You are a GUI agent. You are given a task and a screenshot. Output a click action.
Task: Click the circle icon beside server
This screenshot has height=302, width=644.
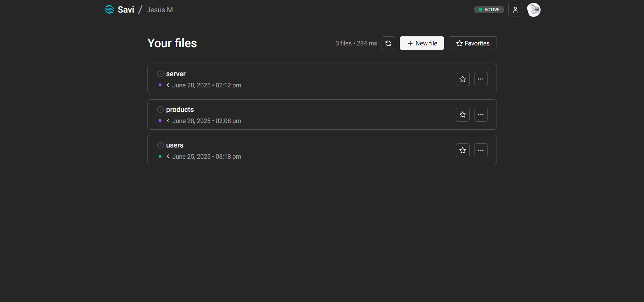pos(160,74)
